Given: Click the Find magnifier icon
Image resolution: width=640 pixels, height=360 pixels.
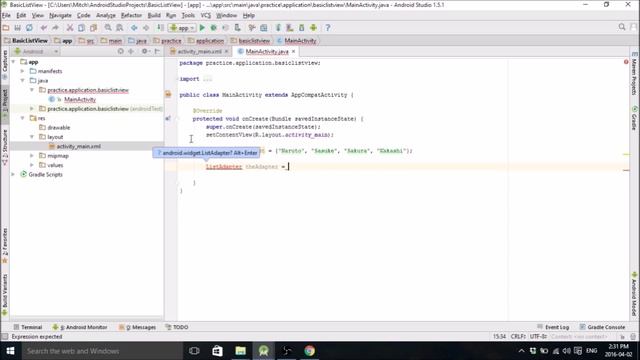Looking at the screenshot, I should point(108,28).
